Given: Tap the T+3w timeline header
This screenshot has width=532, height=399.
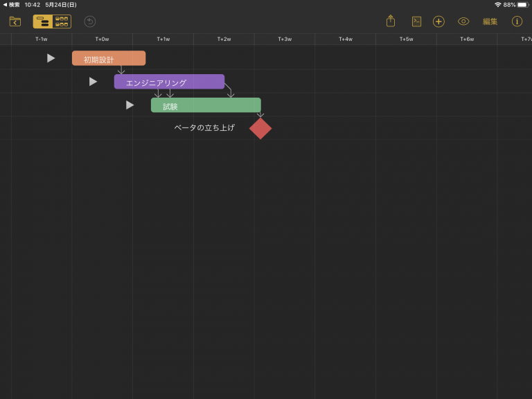Looking at the screenshot, I should click(x=285, y=39).
